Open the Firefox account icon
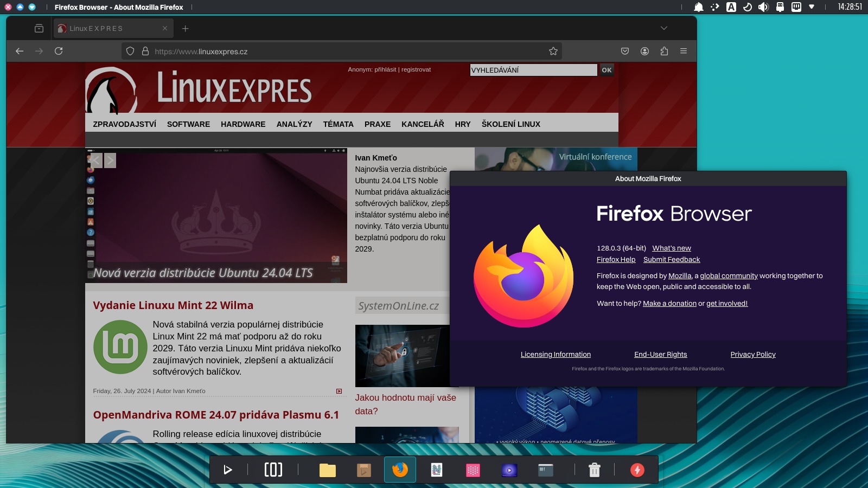Viewport: 868px width, 488px height. (x=644, y=51)
